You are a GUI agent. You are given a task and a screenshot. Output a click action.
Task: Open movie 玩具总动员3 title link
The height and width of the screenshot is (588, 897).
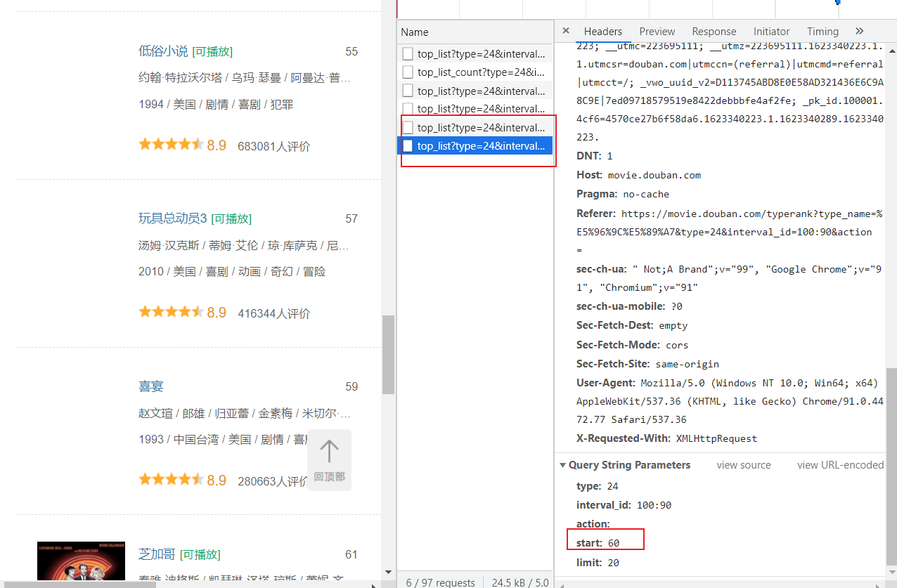[172, 218]
